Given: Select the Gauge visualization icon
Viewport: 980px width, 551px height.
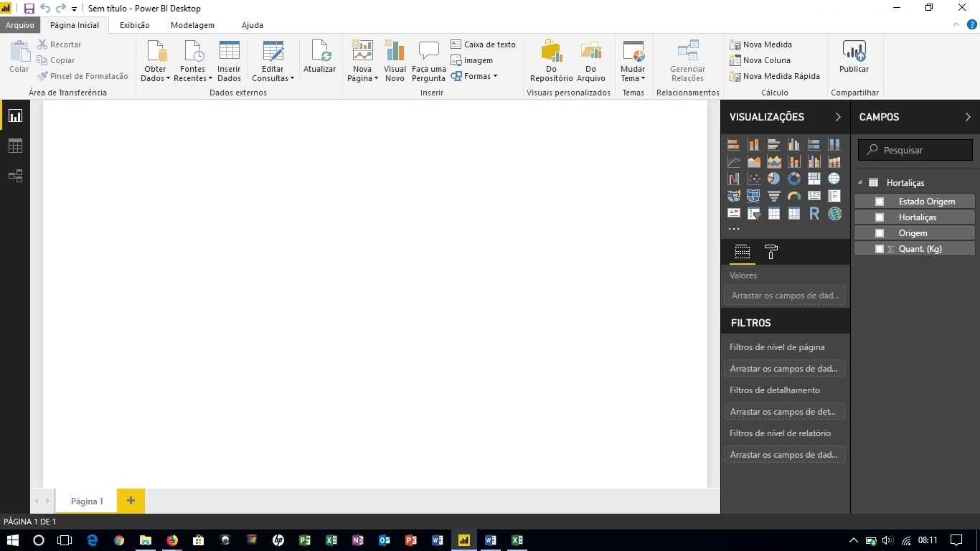Looking at the screenshot, I should [793, 196].
